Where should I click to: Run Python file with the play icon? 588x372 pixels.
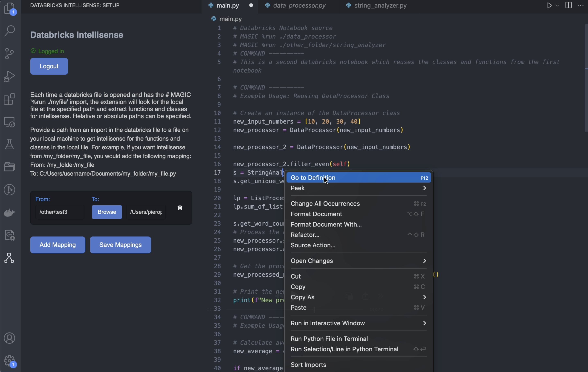coord(549,5)
